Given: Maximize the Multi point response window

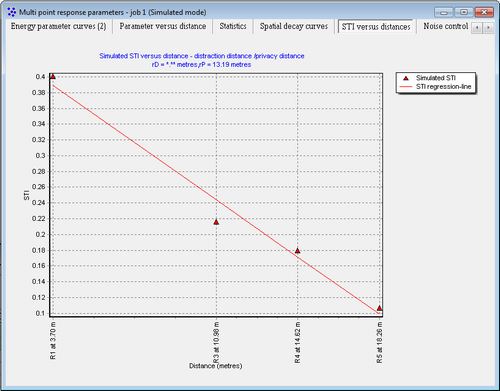Looking at the screenshot, I should click(x=464, y=12).
